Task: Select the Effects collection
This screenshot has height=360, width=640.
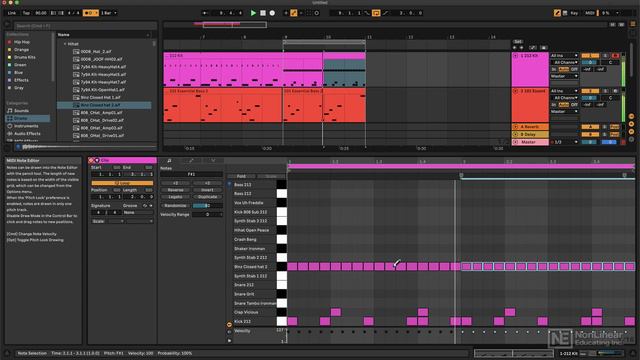Action: pos(21,80)
